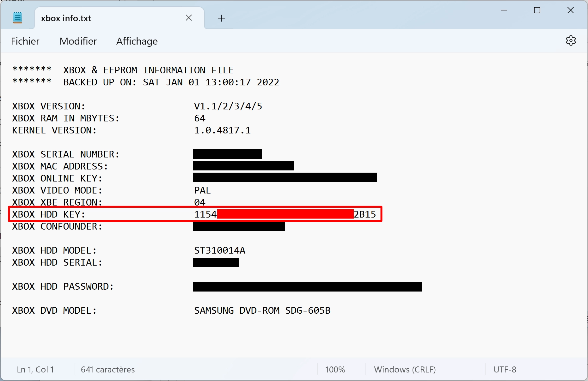
Task: Click the ST310014A HDD model value
Action: (x=220, y=250)
